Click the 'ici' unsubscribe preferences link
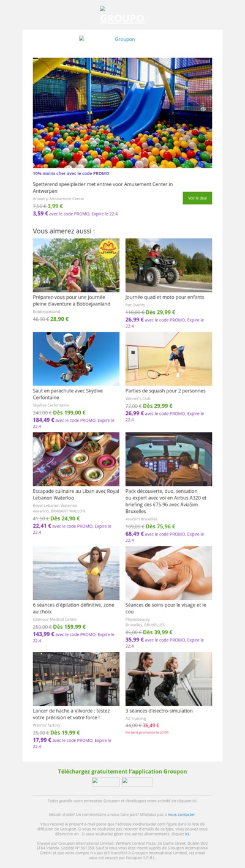Viewport: 245px width, 868px height. pos(187,834)
